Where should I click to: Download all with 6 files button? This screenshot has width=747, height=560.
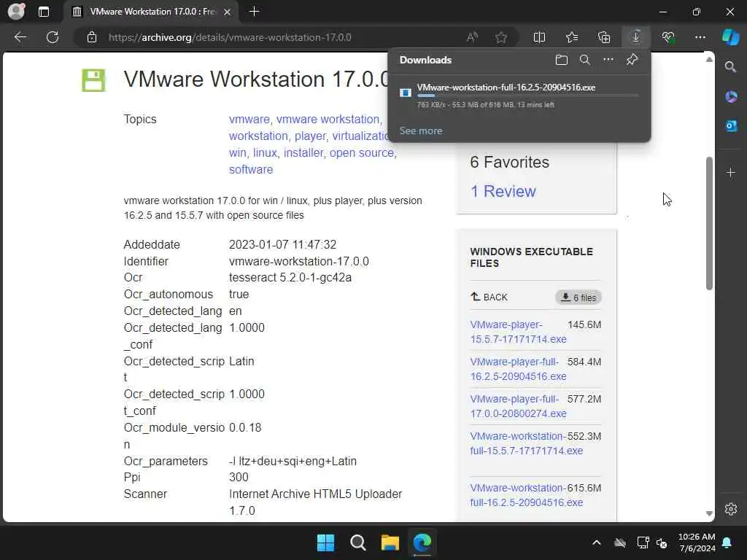578,297
